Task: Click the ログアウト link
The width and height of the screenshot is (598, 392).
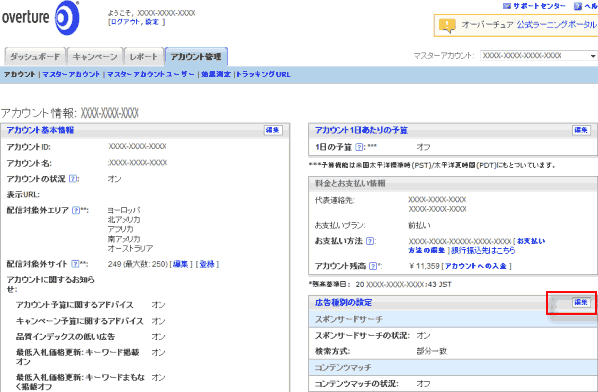Action: 125,22
